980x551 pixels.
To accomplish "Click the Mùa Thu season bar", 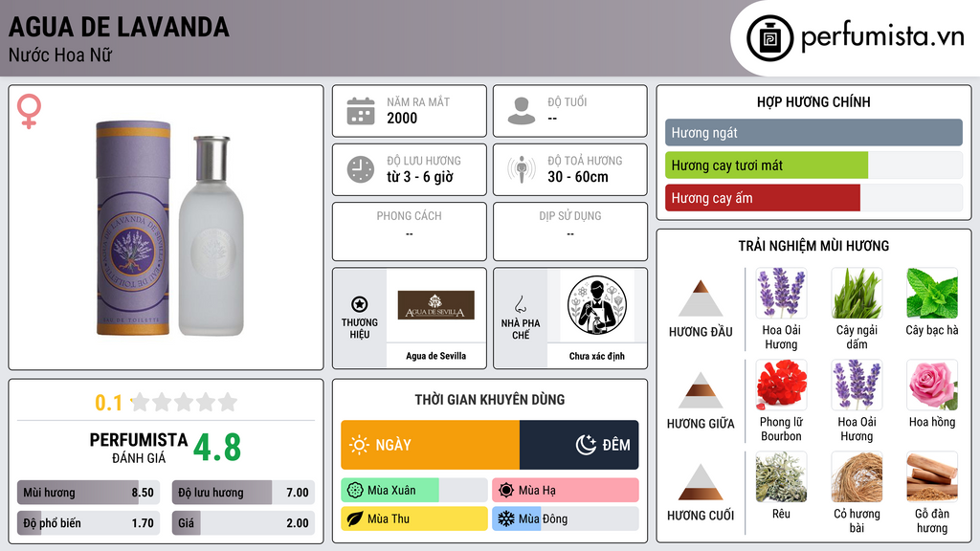I will coord(413,518).
